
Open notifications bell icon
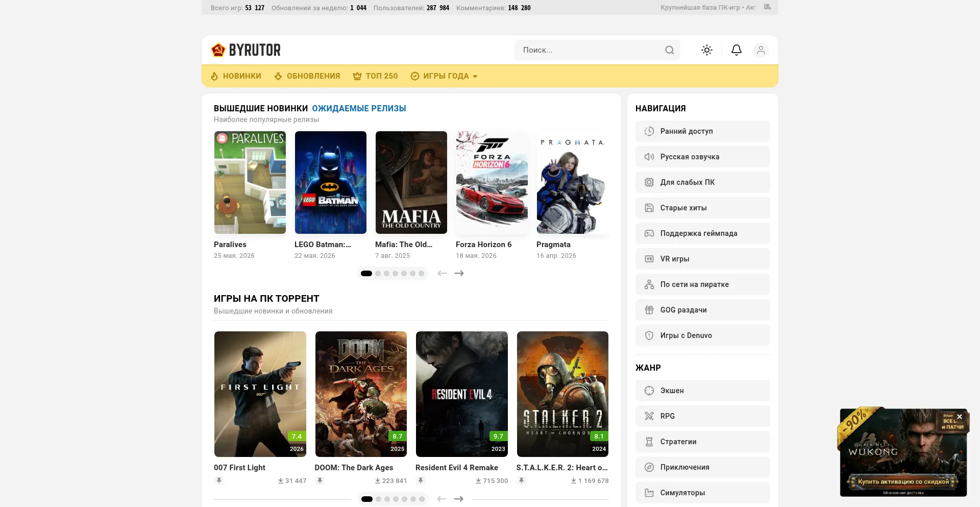click(737, 50)
